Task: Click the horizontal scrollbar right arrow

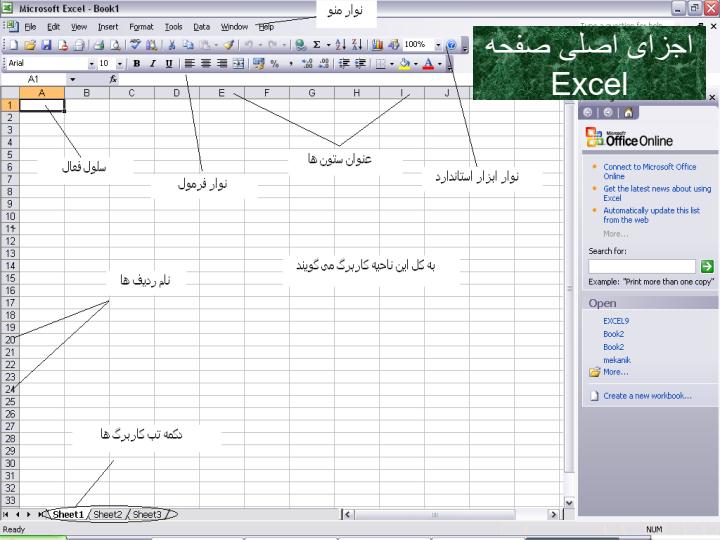Action: [x=554, y=514]
